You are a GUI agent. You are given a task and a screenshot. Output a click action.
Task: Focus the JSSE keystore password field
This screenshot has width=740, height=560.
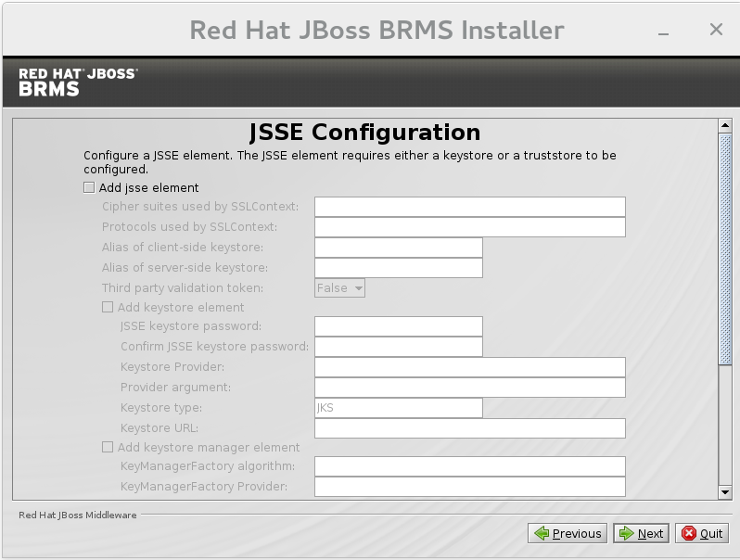click(399, 326)
